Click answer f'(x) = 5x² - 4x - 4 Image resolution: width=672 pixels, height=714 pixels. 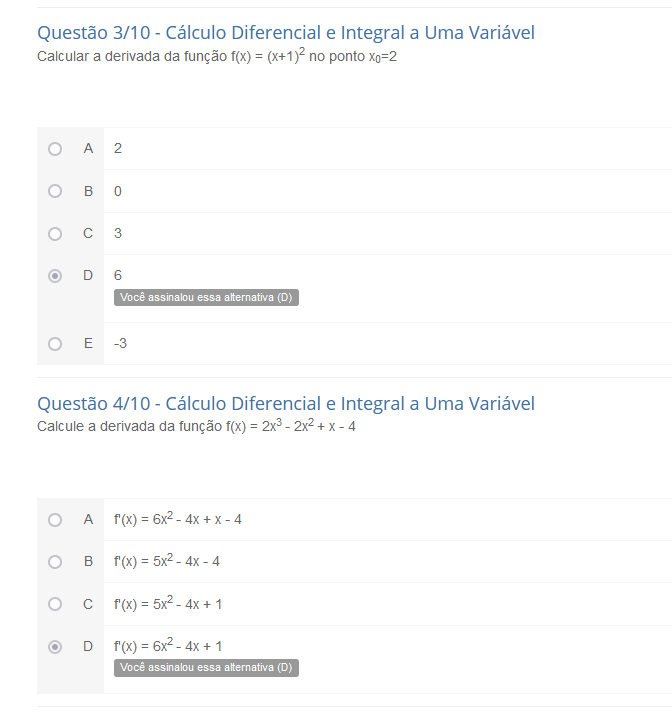167,561
